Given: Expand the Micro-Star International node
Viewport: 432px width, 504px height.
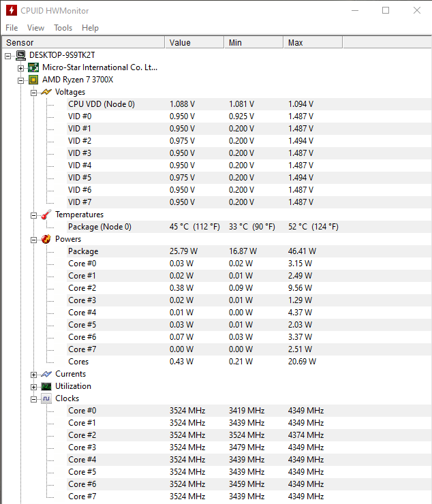Looking at the screenshot, I should pyautogui.click(x=21, y=68).
